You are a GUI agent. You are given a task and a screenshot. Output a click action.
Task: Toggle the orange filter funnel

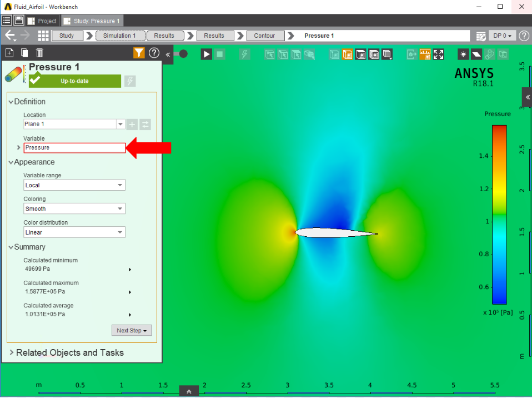click(x=139, y=53)
